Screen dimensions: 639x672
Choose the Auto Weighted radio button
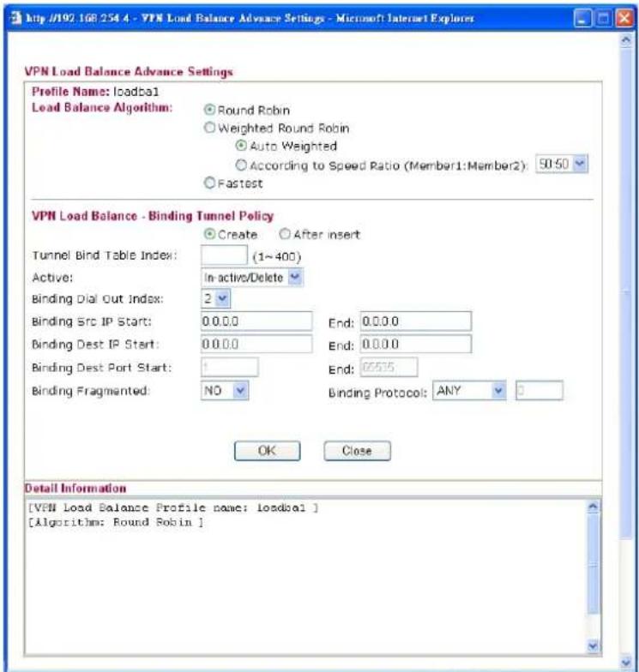pyautogui.click(x=241, y=146)
